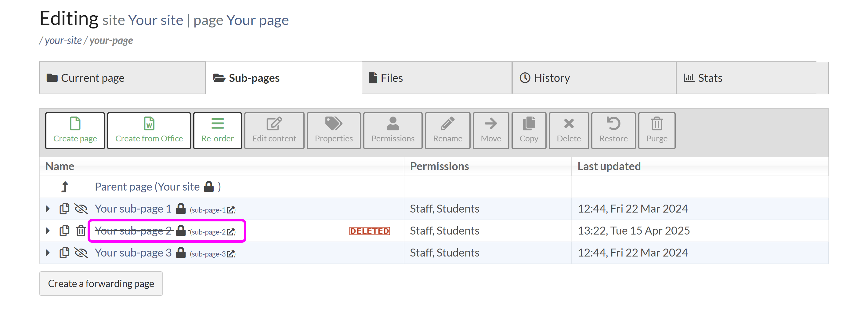868x324 pixels.
Task: Click the Properties tags button
Action: (333, 130)
